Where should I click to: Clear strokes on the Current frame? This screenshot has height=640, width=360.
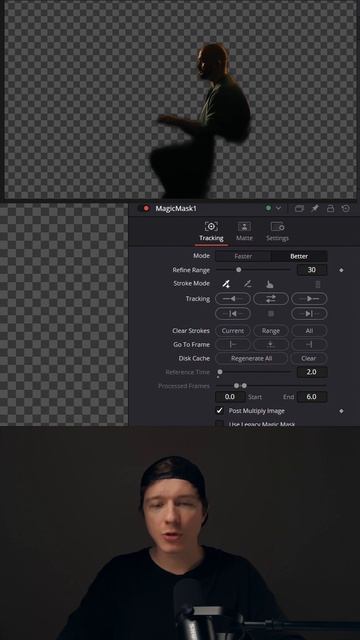click(233, 331)
